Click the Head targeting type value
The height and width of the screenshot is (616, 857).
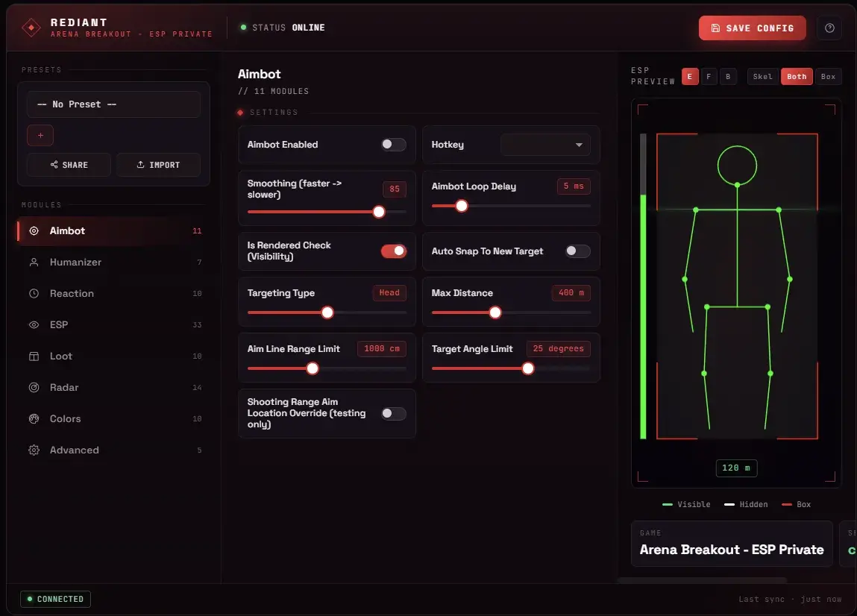pyautogui.click(x=389, y=293)
